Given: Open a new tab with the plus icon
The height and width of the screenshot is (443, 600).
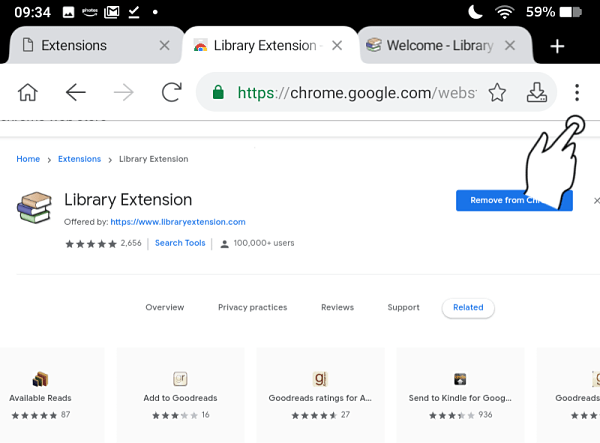Looking at the screenshot, I should tap(557, 46).
